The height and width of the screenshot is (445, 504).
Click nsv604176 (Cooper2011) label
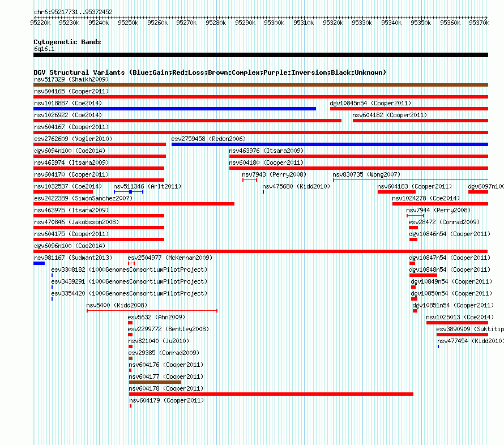pos(166,365)
